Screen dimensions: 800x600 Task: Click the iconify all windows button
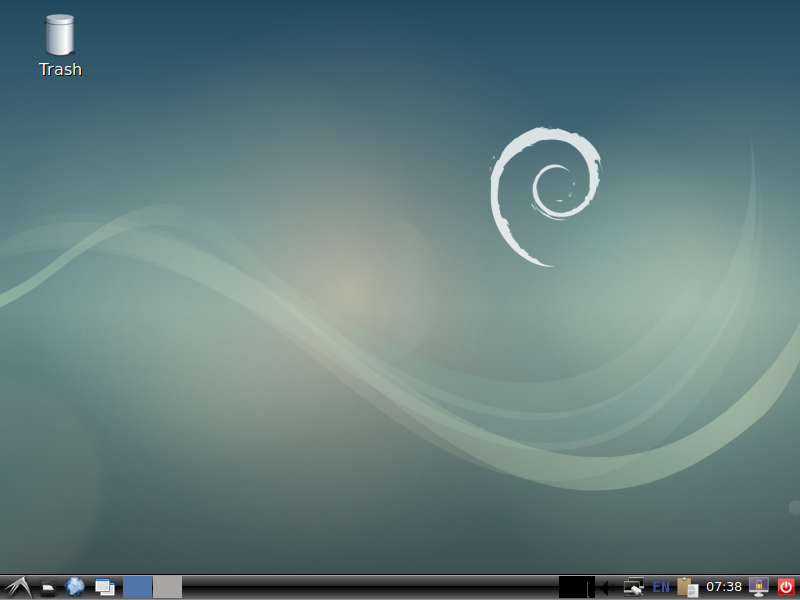click(x=104, y=587)
